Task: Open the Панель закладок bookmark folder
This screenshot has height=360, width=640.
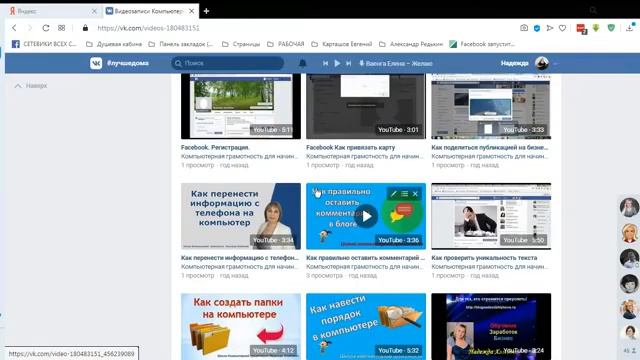Action: point(180,44)
